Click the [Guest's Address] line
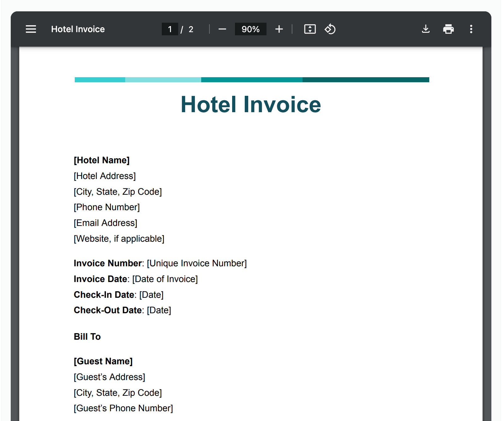This screenshot has height=421, width=504. pyautogui.click(x=109, y=377)
